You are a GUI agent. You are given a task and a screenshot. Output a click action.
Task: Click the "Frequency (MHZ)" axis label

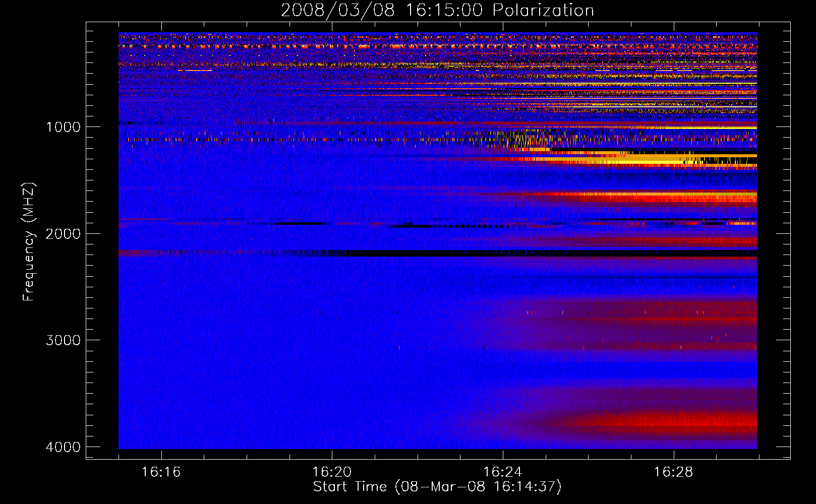(x=29, y=242)
